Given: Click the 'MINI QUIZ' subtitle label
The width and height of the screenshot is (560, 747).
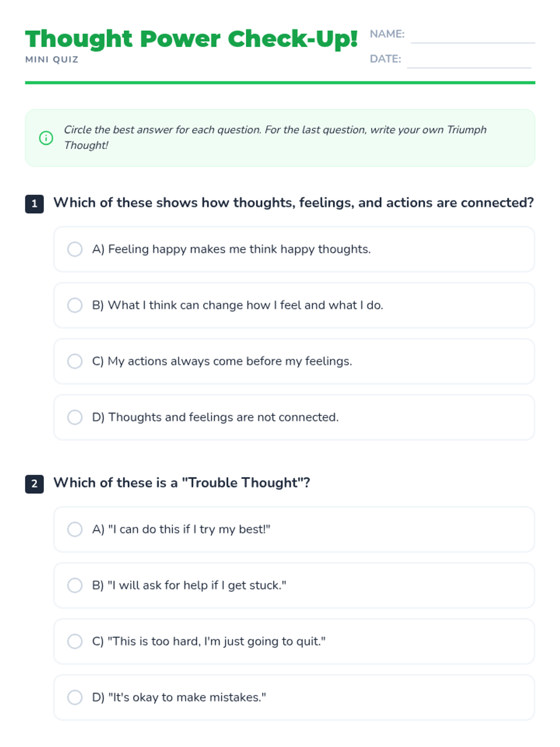Looking at the screenshot, I should [x=52, y=60].
